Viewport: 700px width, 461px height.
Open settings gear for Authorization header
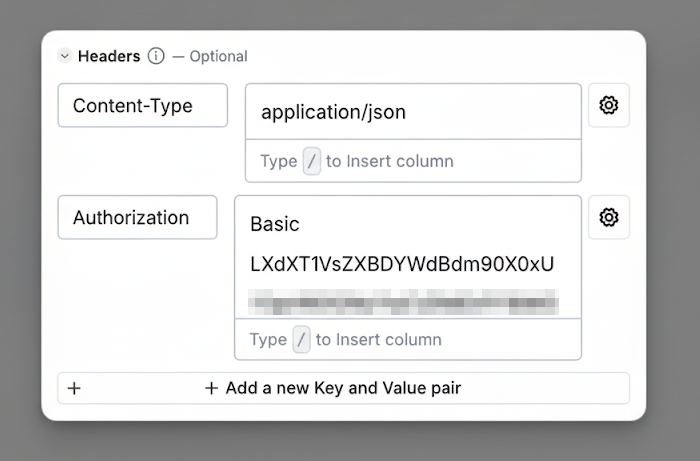(x=609, y=217)
